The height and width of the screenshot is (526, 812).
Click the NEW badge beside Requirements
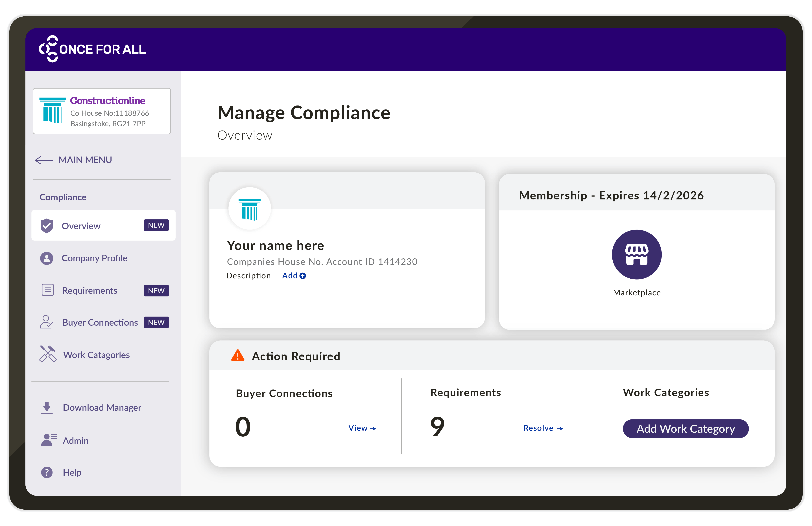tap(156, 290)
